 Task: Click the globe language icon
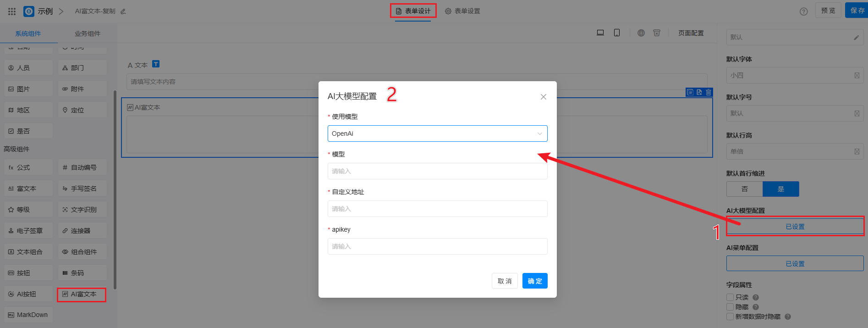pyautogui.click(x=641, y=33)
